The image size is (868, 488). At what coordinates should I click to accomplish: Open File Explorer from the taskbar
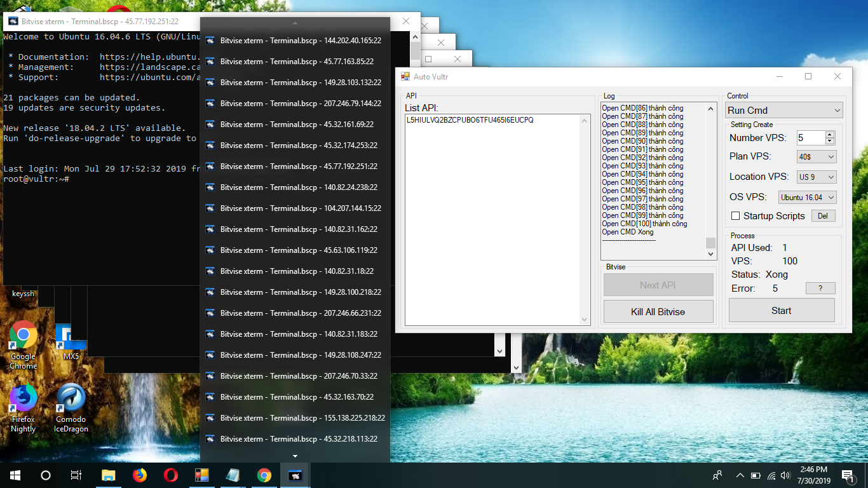click(x=109, y=475)
